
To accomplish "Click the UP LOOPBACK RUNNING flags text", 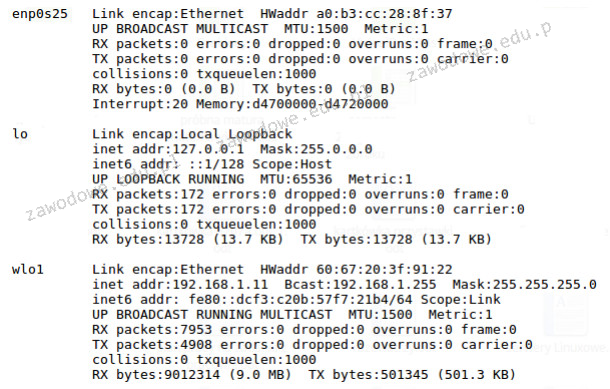I will 168,179.
